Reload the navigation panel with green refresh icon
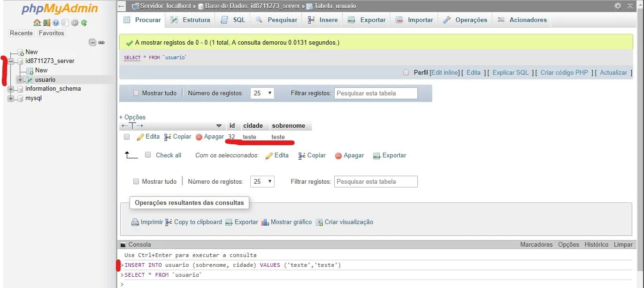 pos(84,23)
